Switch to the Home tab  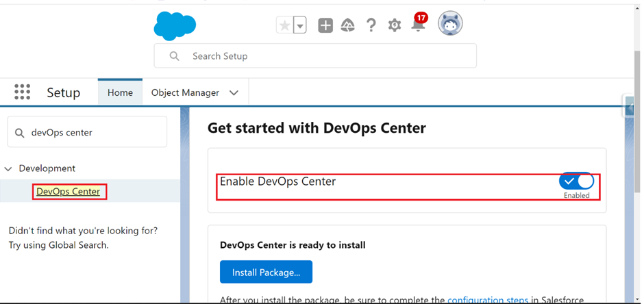pos(120,92)
